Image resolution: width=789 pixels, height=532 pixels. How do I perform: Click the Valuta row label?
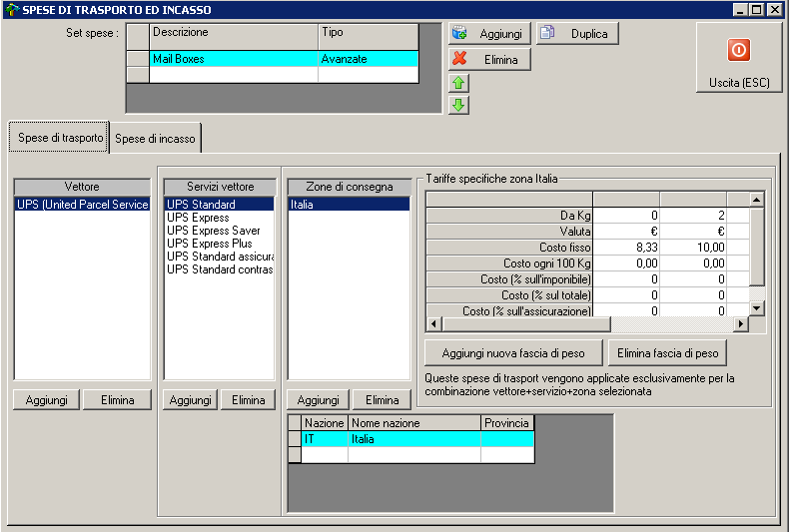tap(509, 232)
